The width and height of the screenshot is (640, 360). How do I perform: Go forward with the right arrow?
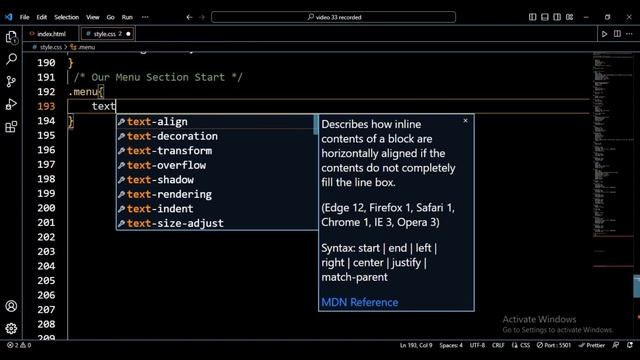click(202, 17)
